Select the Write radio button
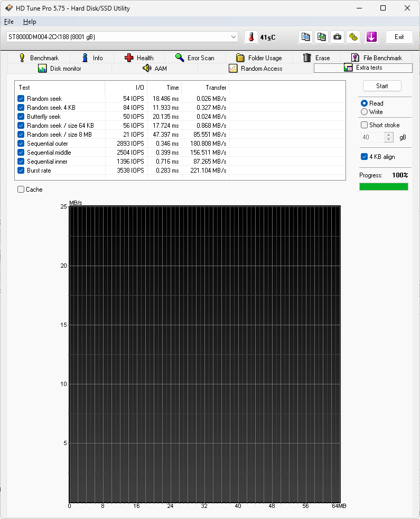 click(x=364, y=112)
